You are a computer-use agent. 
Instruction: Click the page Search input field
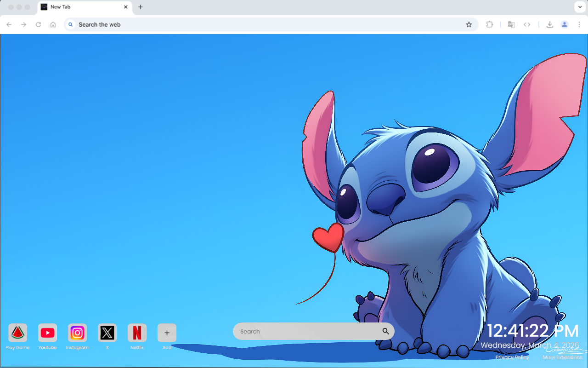(x=314, y=331)
